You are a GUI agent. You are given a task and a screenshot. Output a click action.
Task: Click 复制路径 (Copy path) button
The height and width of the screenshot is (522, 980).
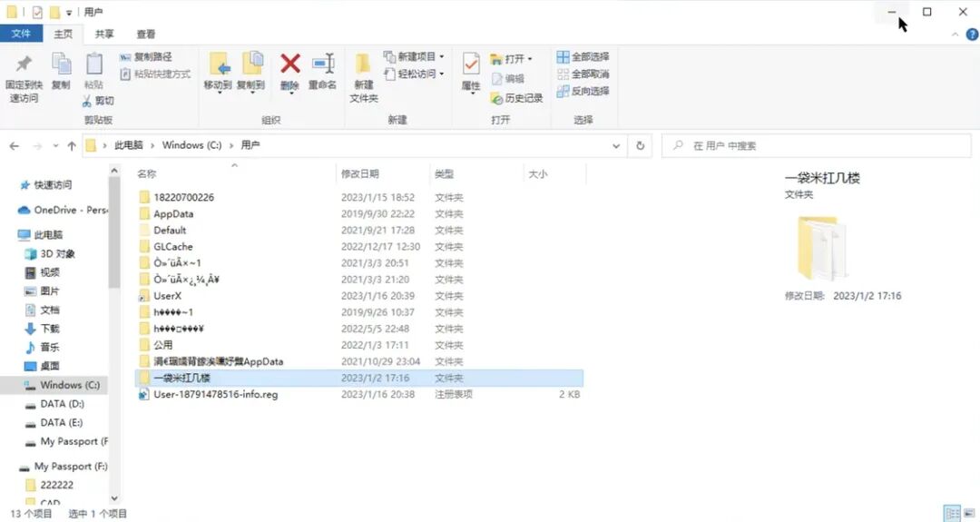click(x=145, y=57)
